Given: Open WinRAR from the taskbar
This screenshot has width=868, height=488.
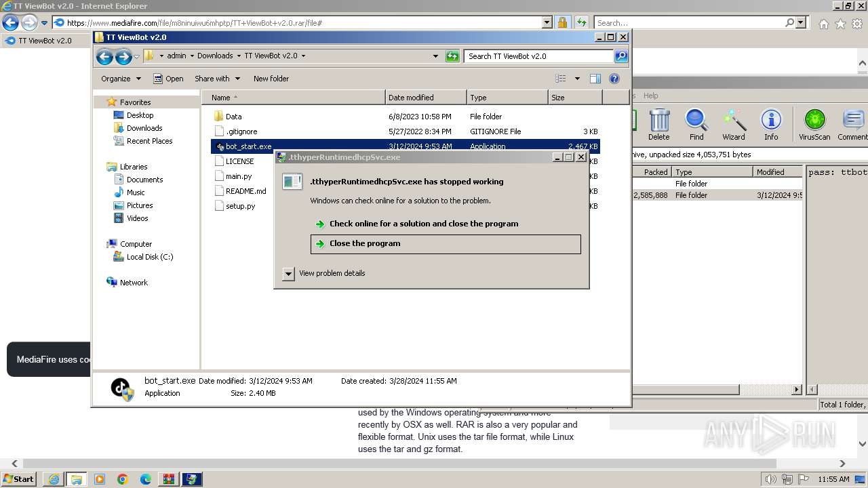Looking at the screenshot, I should [x=168, y=479].
